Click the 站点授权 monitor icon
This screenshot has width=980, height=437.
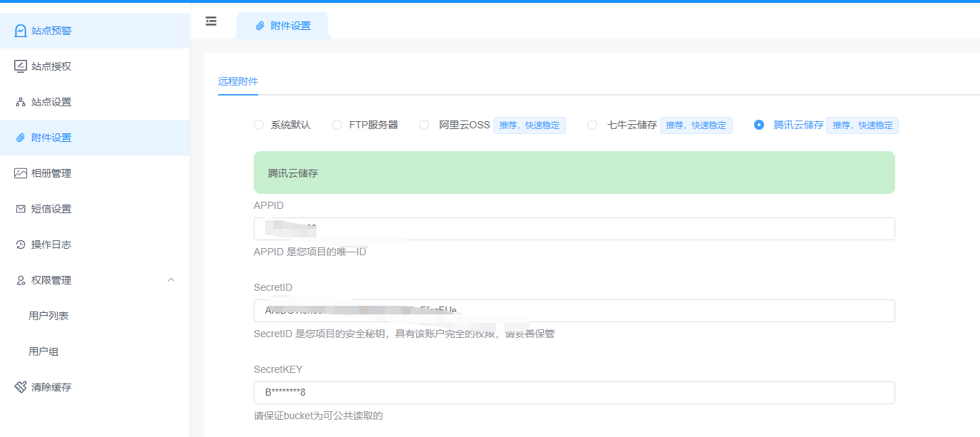(21, 66)
